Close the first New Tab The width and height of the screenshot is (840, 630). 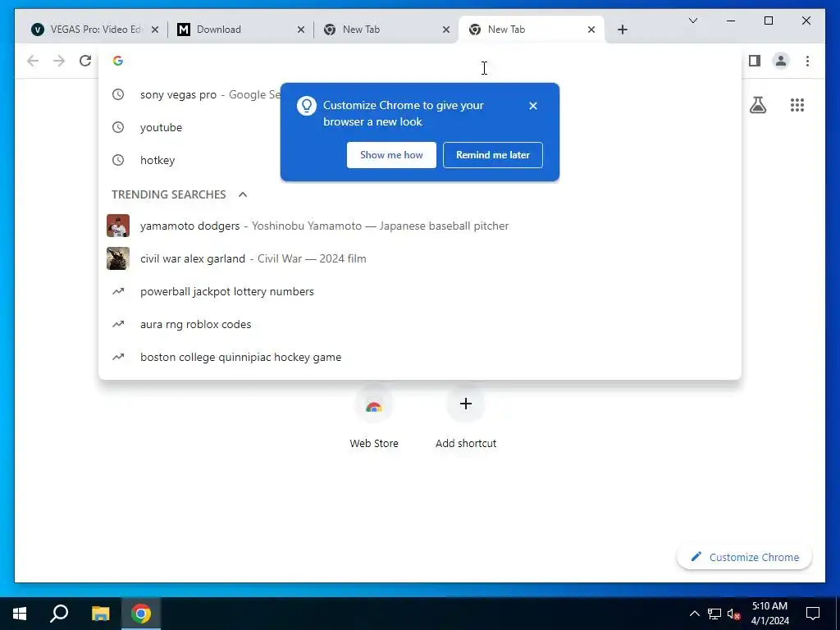[x=446, y=30]
